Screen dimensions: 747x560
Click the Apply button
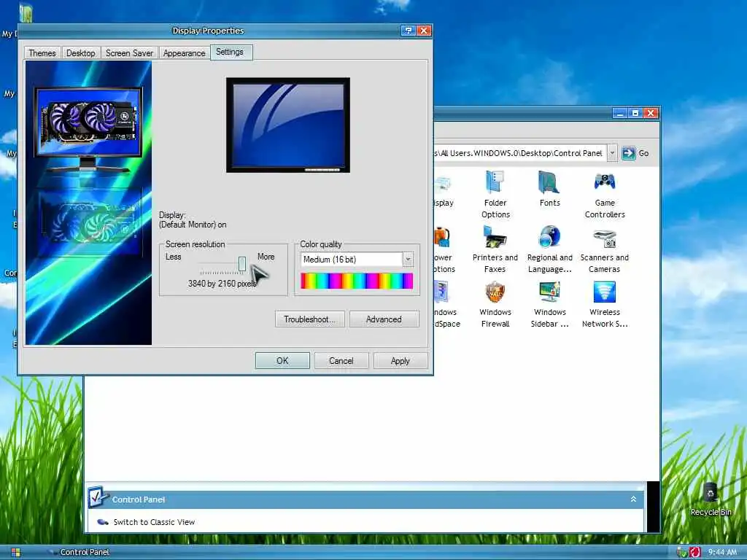pos(400,360)
